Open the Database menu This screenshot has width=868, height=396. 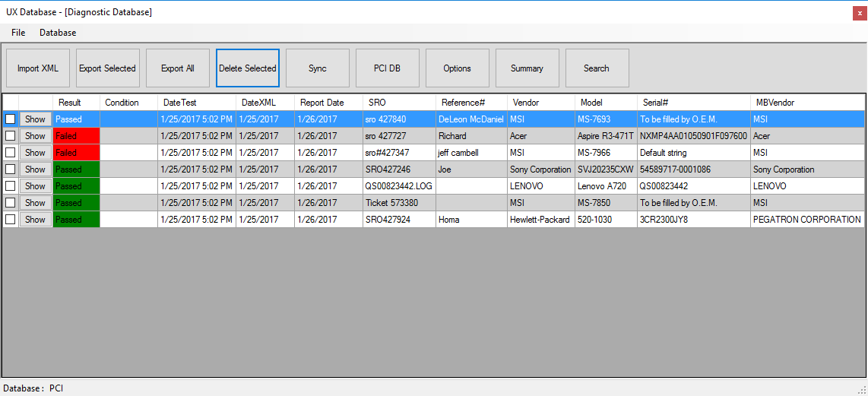click(58, 33)
